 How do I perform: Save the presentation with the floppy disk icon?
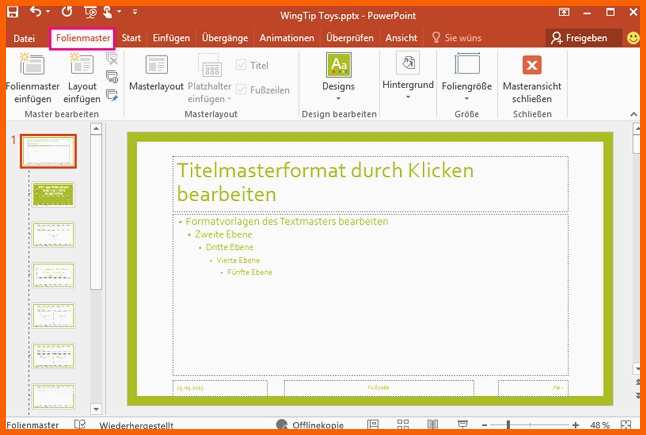pyautogui.click(x=13, y=12)
